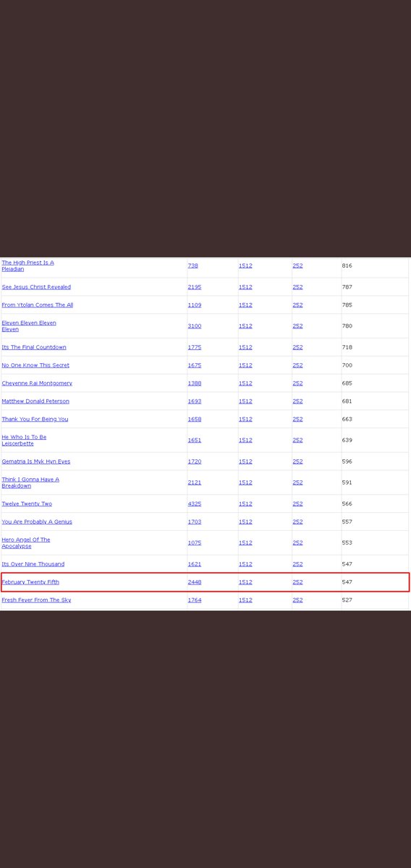The image size is (411, 868).
Task: Click 1512 in 'See Jesus Christ Revealed' row
Action: pyautogui.click(x=246, y=287)
